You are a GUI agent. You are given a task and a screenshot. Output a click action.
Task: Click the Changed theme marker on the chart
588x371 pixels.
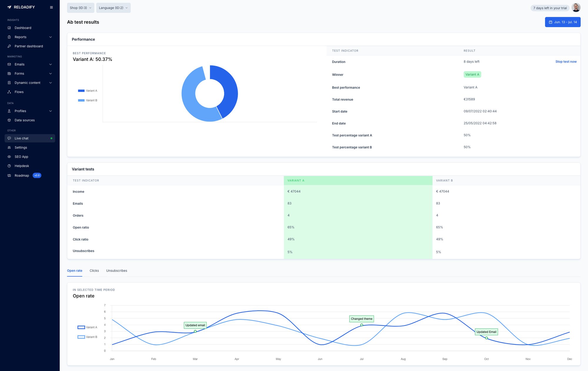point(361,319)
